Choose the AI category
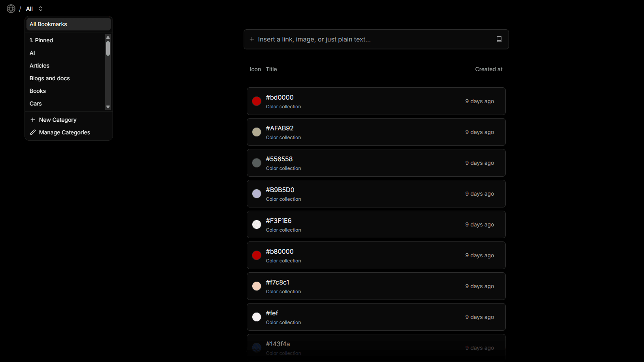The height and width of the screenshot is (362, 644). coord(32,53)
